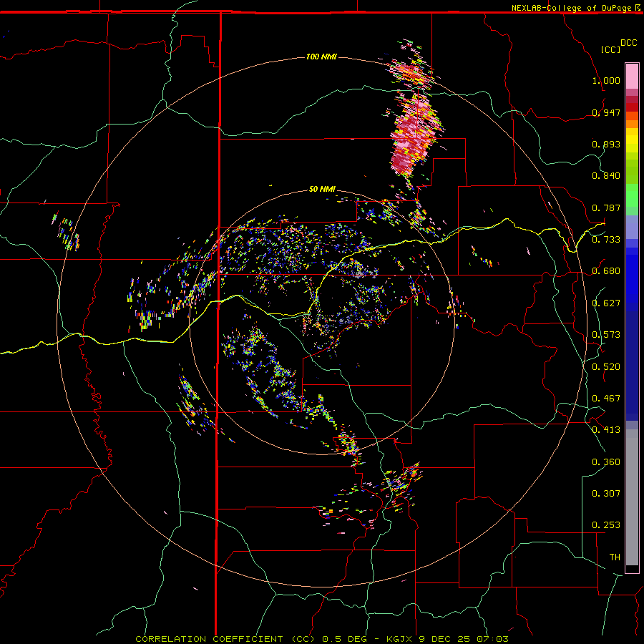Click the 0.520 legend value
The height and width of the screenshot is (644, 644).
[606, 367]
